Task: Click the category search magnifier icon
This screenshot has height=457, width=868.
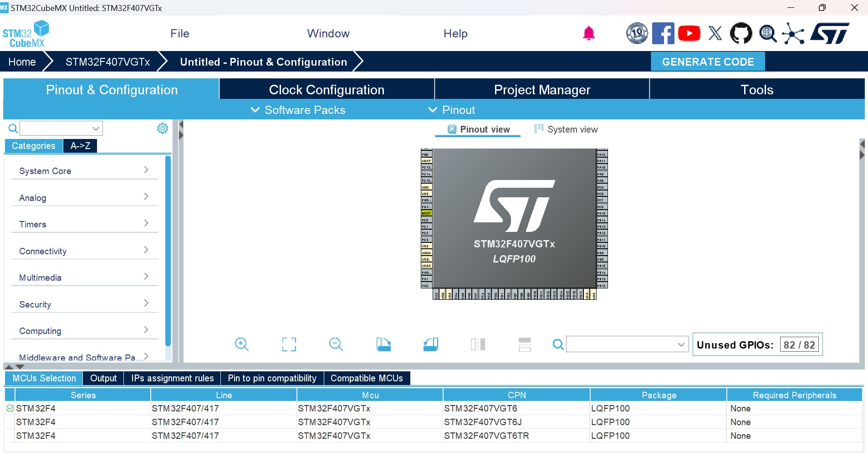Action: [x=13, y=128]
